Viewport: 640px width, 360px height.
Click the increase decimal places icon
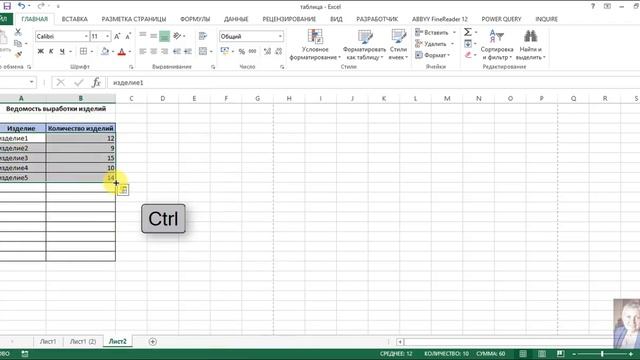267,51
